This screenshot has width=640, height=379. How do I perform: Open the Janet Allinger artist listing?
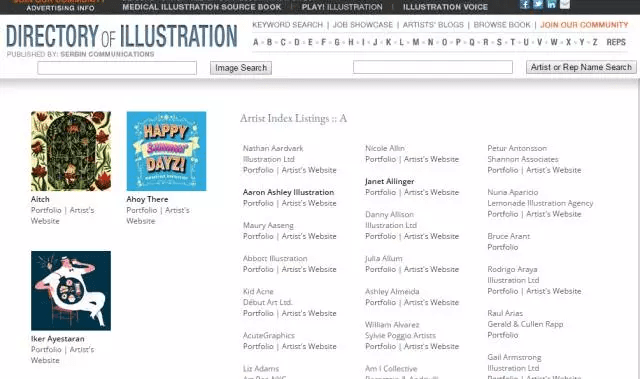(x=389, y=181)
